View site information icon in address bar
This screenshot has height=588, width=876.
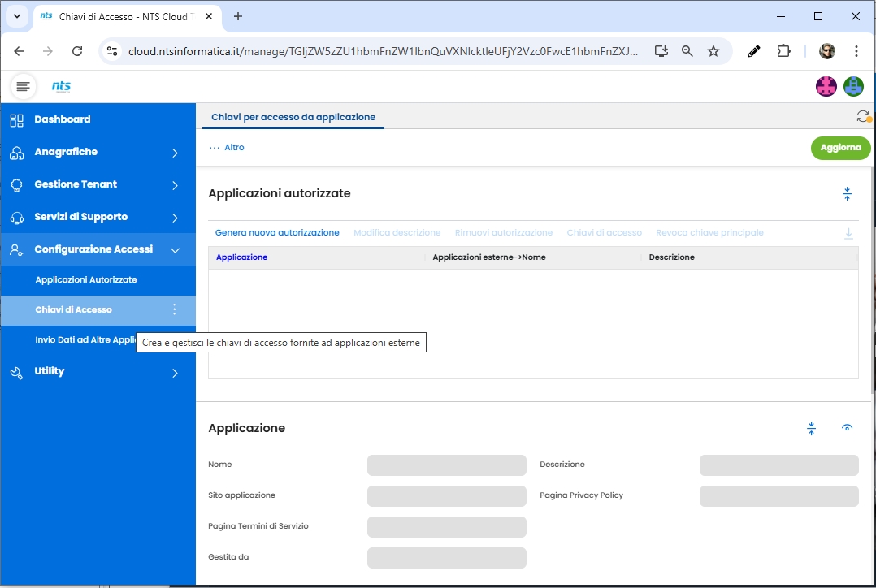(112, 51)
